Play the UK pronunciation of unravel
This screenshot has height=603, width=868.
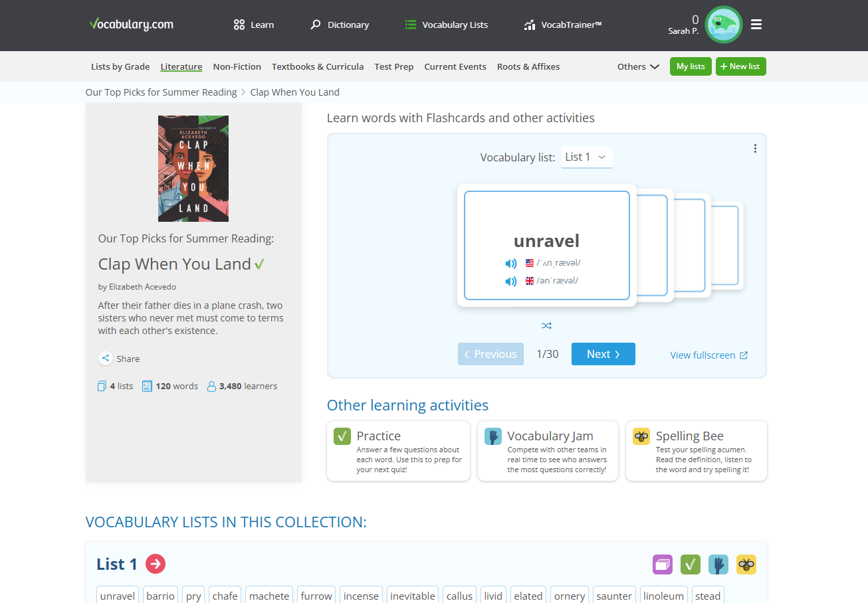pyautogui.click(x=511, y=282)
